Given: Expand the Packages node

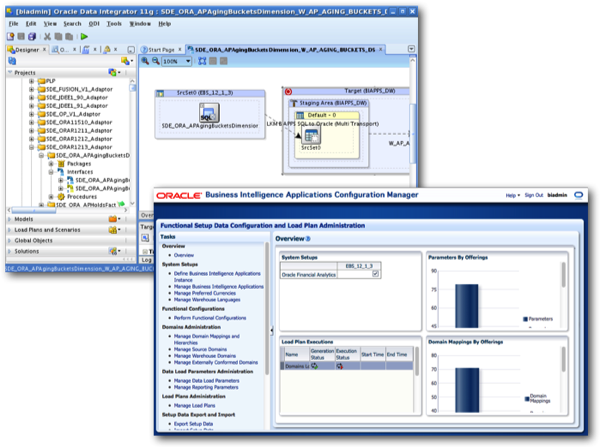Looking at the screenshot, I should 51,164.
